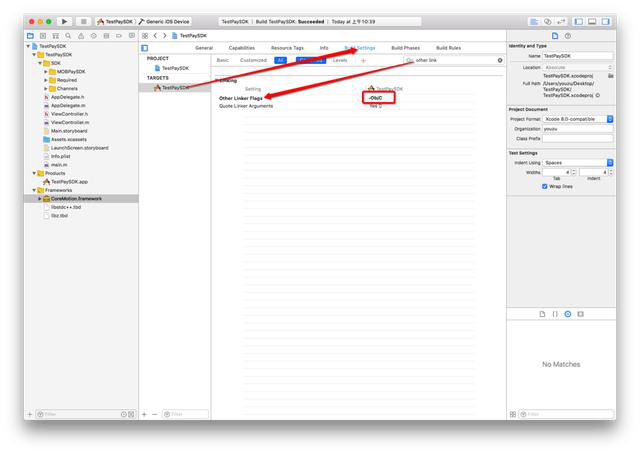Expand the MOBPaySDK folder
Image resolution: width=640 pixels, height=454 pixels.
46,72
